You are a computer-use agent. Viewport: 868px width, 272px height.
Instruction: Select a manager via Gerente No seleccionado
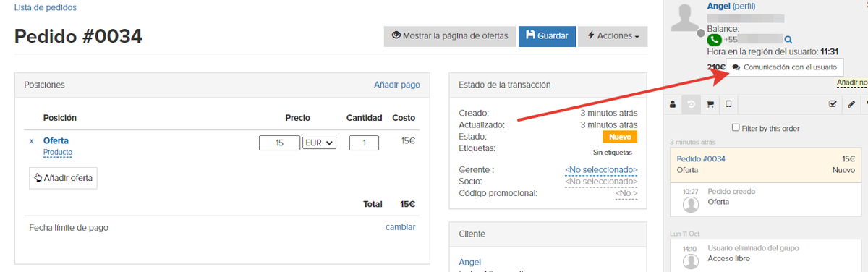(x=601, y=170)
